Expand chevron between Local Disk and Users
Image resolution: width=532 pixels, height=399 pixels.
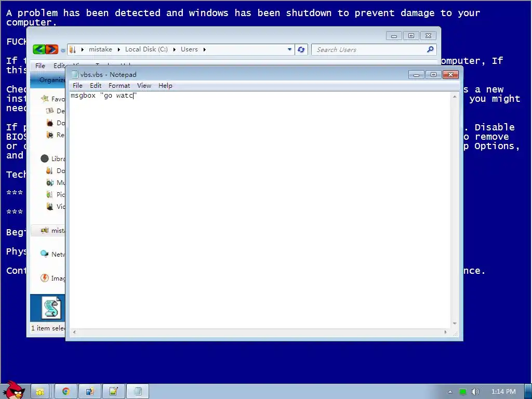click(175, 49)
